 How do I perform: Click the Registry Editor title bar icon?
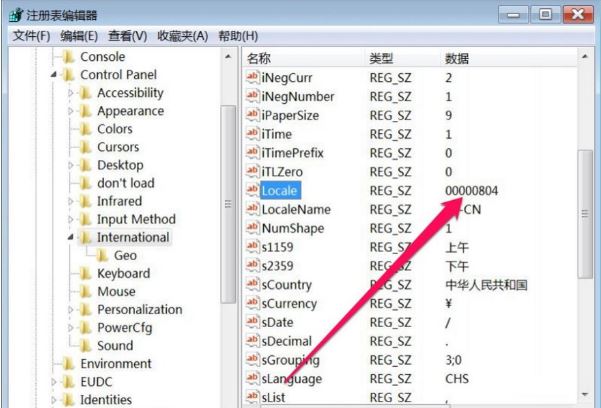coord(16,14)
